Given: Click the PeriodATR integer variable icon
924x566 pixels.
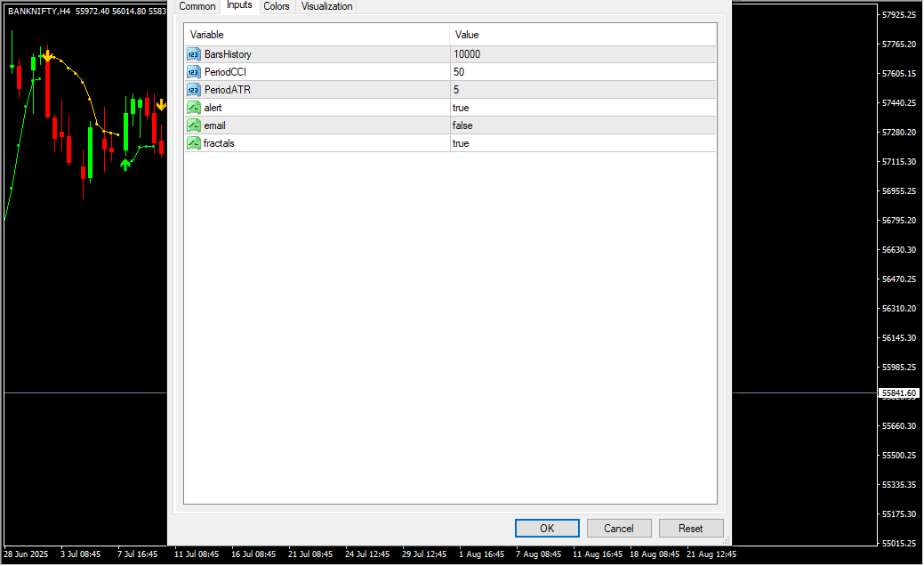Looking at the screenshot, I should coord(193,90).
